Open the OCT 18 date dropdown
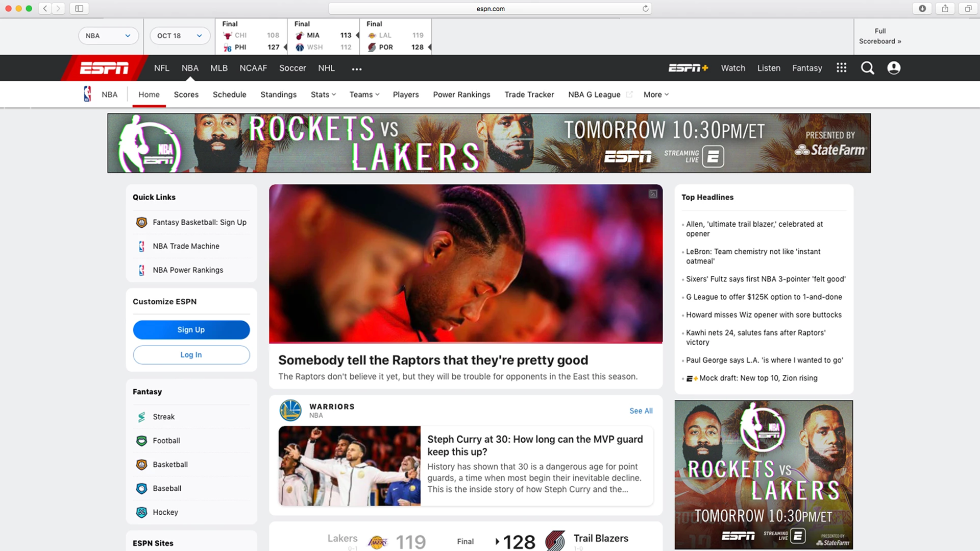Image resolution: width=980 pixels, height=551 pixels. 180,36
